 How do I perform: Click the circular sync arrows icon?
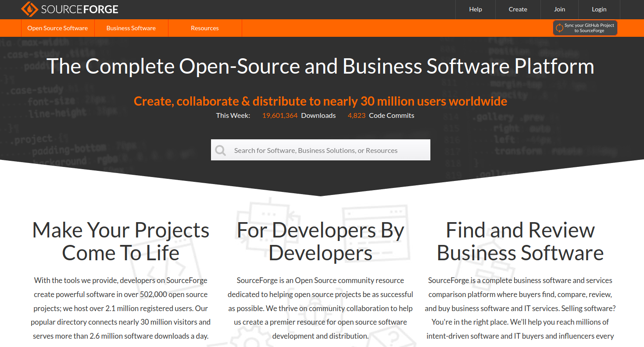tap(559, 28)
